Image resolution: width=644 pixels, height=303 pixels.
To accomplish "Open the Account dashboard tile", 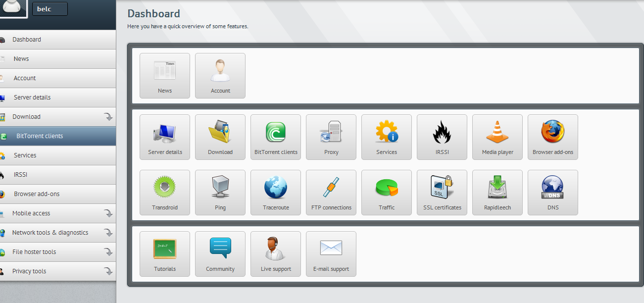I will (220, 76).
